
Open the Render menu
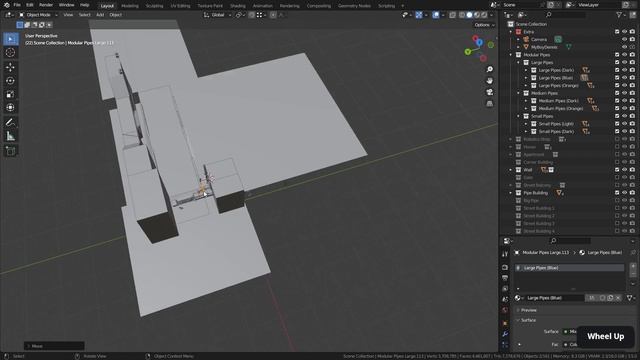46,5
